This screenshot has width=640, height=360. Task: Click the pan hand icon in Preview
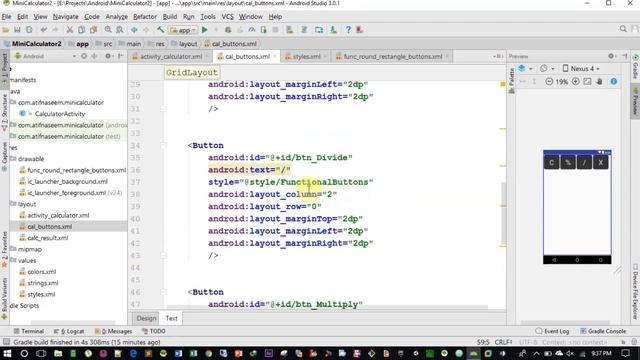pyautogui.click(x=600, y=82)
